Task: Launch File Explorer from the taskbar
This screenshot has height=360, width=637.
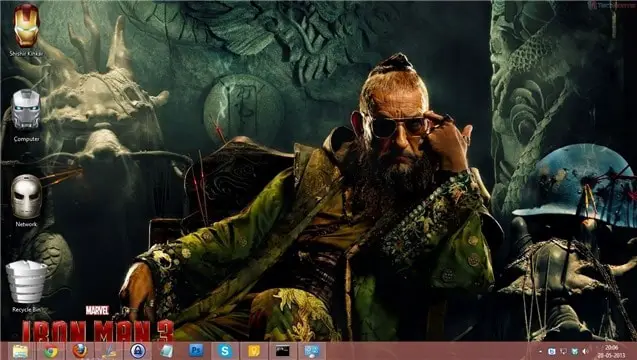Action: pos(20,351)
